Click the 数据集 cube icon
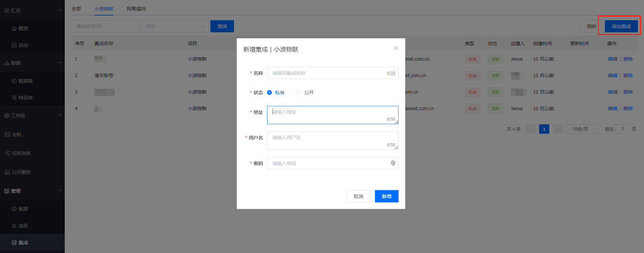This screenshot has height=253, width=644. coord(14,81)
